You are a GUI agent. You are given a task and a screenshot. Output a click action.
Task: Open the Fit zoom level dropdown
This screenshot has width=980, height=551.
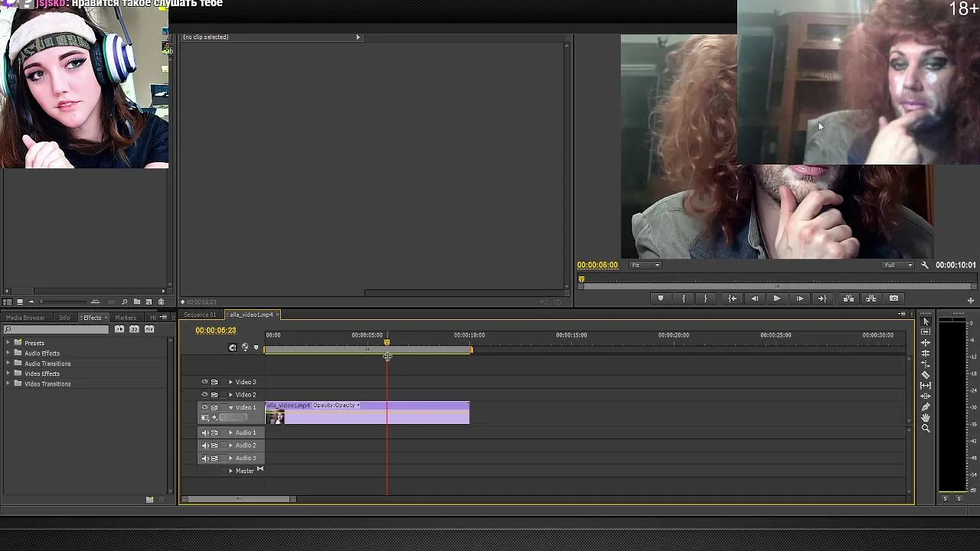point(645,265)
